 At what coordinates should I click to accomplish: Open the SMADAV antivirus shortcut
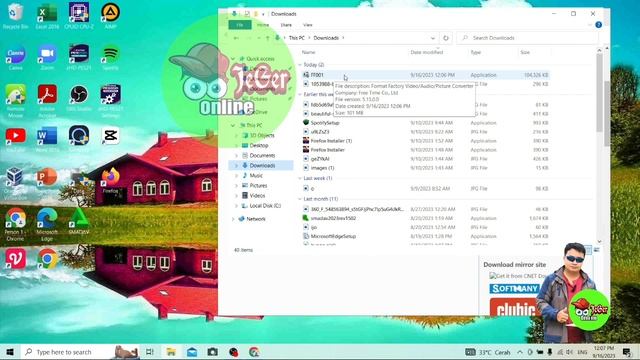click(x=79, y=221)
